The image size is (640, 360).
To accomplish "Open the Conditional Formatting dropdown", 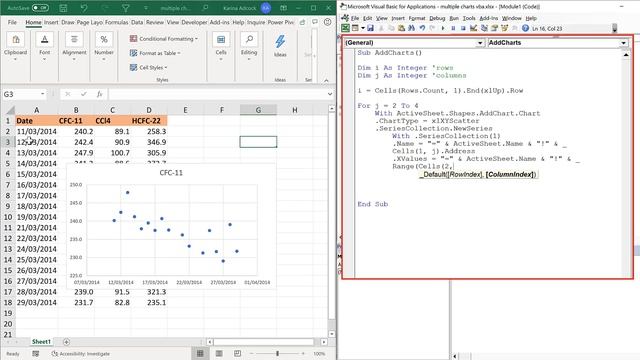I will click(164, 39).
